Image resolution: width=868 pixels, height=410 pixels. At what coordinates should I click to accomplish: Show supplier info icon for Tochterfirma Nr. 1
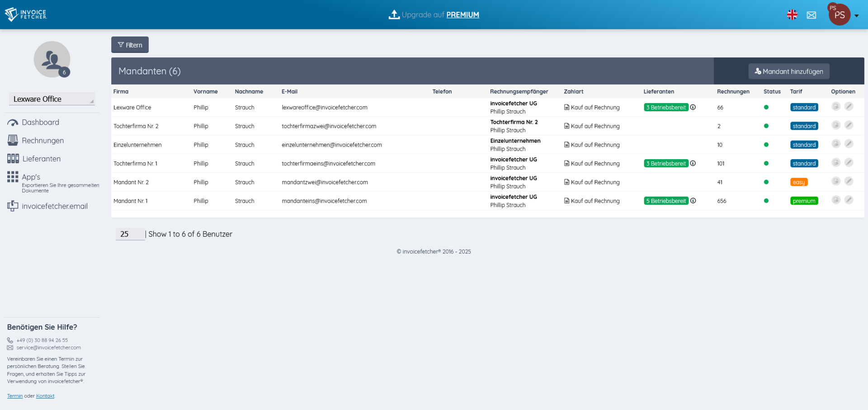click(x=693, y=163)
